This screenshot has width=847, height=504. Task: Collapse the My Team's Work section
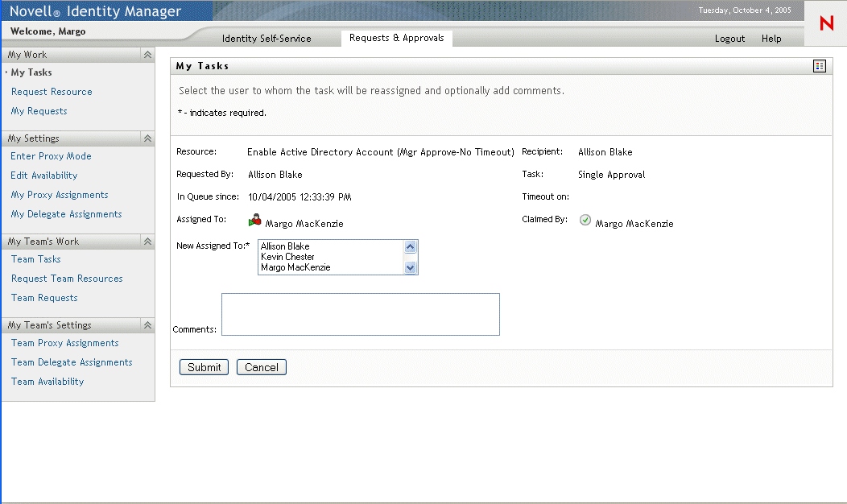[x=147, y=242]
